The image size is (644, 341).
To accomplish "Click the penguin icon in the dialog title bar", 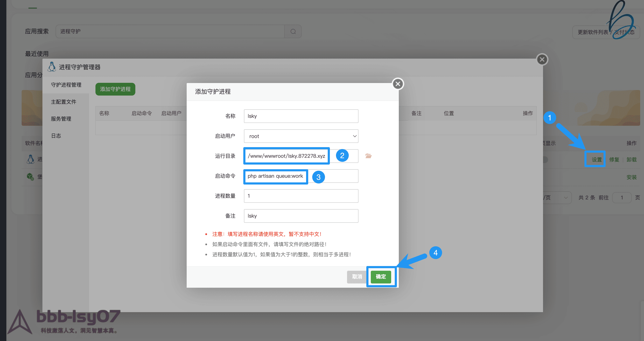I will click(52, 66).
